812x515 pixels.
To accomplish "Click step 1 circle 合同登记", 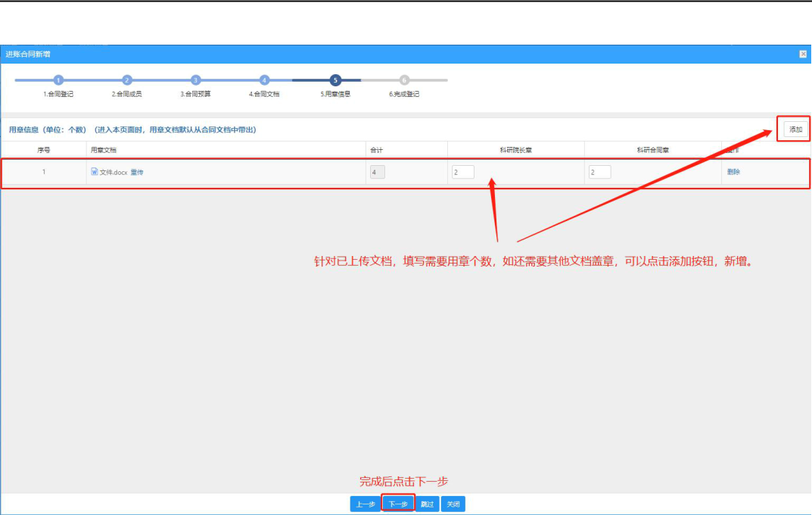I will [x=58, y=80].
